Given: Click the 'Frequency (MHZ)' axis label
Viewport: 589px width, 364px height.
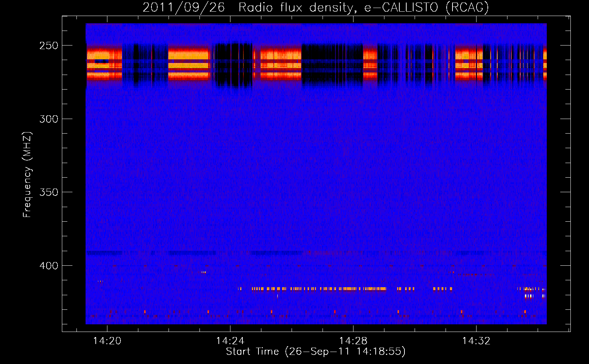Looking at the screenshot, I should click(27, 175).
